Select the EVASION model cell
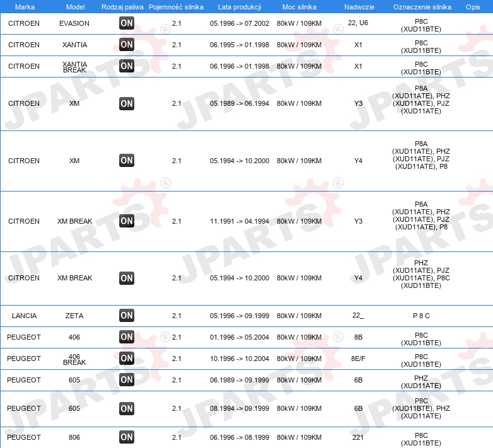 [x=74, y=23]
